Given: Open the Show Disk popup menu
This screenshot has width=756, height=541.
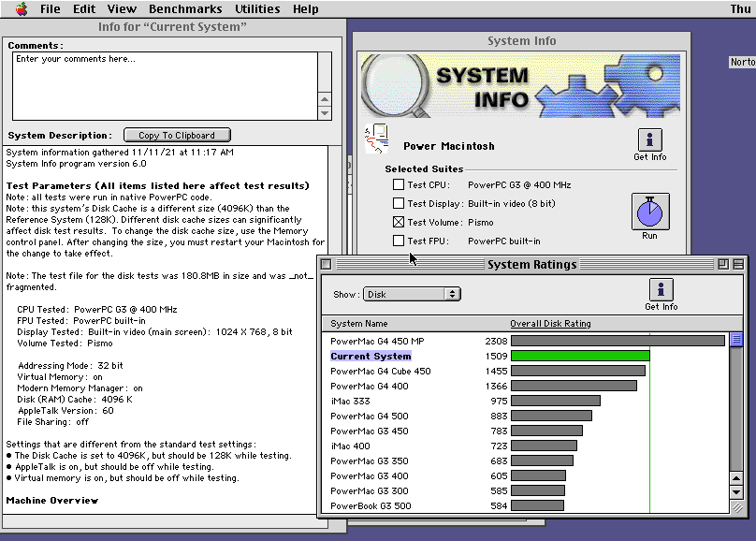Looking at the screenshot, I should (413, 294).
